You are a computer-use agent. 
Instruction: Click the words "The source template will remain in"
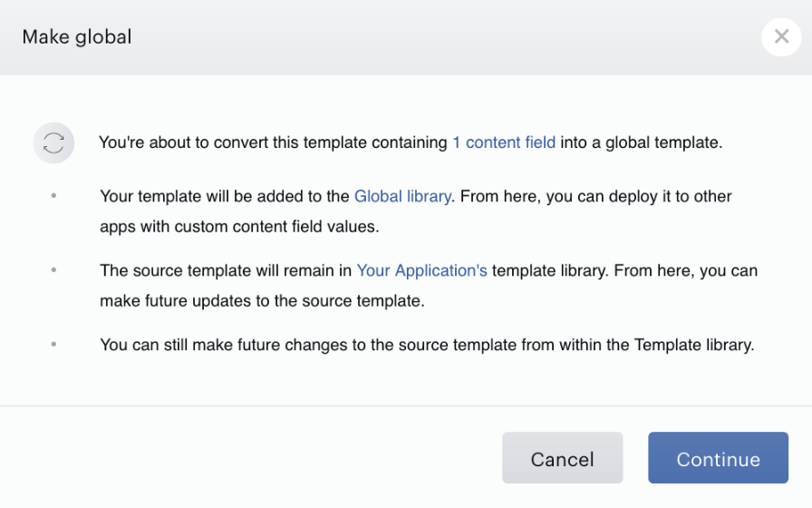pyautogui.click(x=226, y=270)
